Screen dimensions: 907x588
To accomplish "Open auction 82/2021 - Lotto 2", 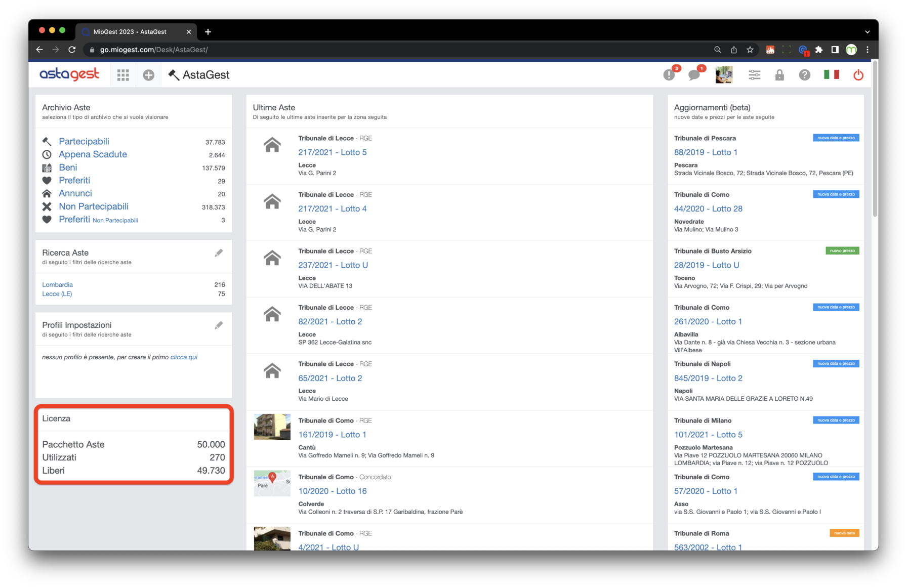I will [x=330, y=321].
